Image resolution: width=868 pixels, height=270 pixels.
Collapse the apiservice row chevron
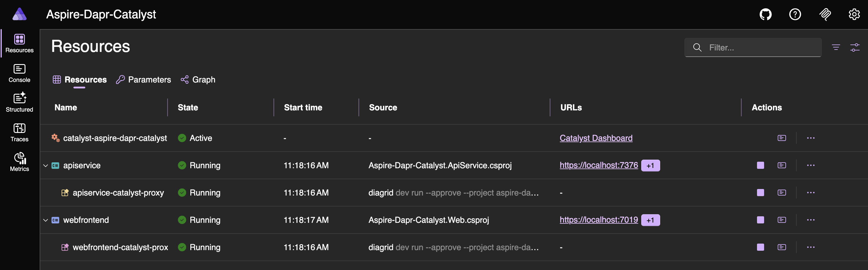(46, 166)
